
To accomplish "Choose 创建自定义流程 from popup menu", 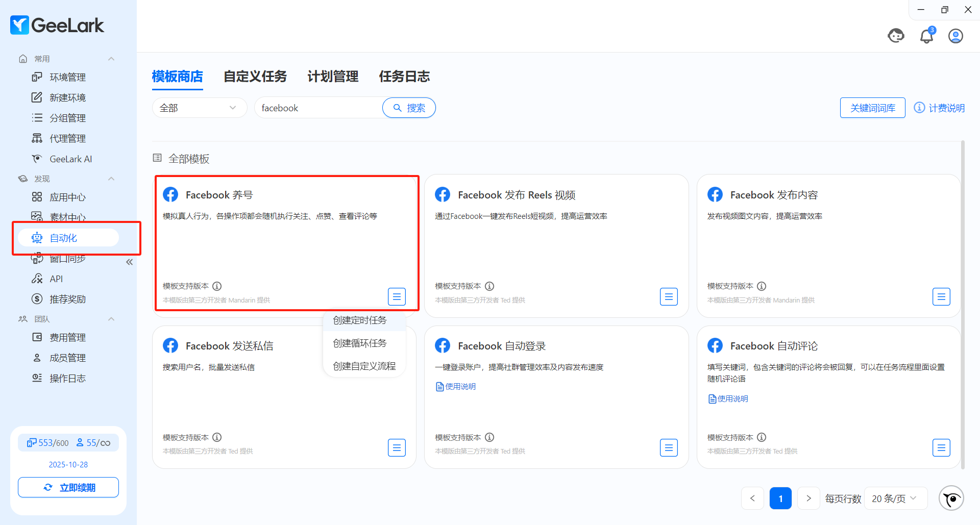I will 364,366.
